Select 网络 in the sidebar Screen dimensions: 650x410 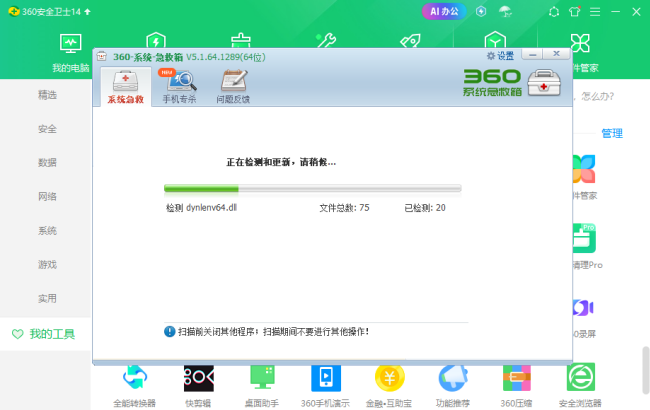click(x=47, y=197)
